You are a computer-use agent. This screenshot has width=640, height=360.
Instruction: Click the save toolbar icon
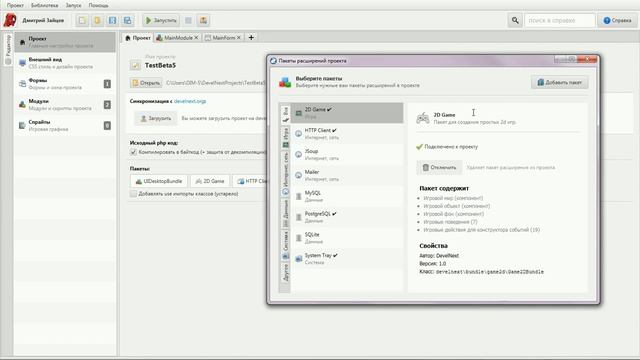(x=112, y=20)
